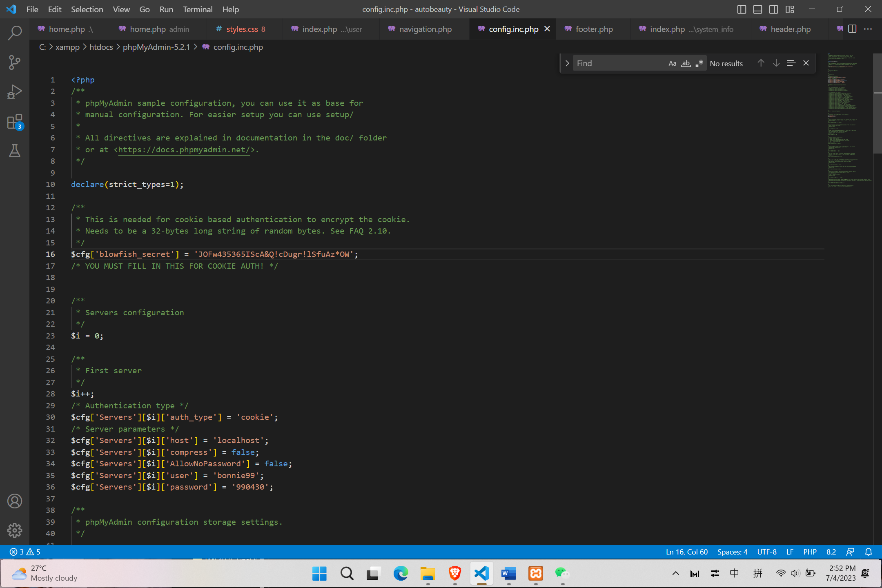Image resolution: width=882 pixels, height=588 pixels.
Task: Click the split editor right icon
Action: click(852, 29)
